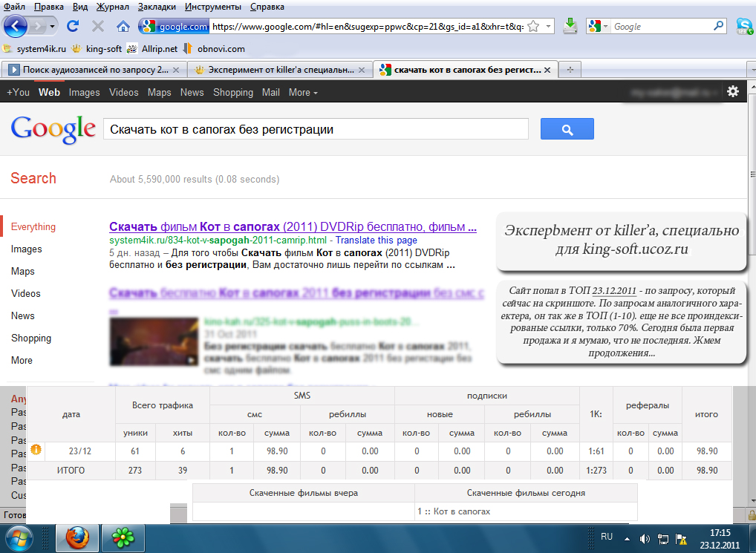Bookmark page with the star icon
Image resolution: width=756 pixels, height=553 pixels.
(x=533, y=26)
